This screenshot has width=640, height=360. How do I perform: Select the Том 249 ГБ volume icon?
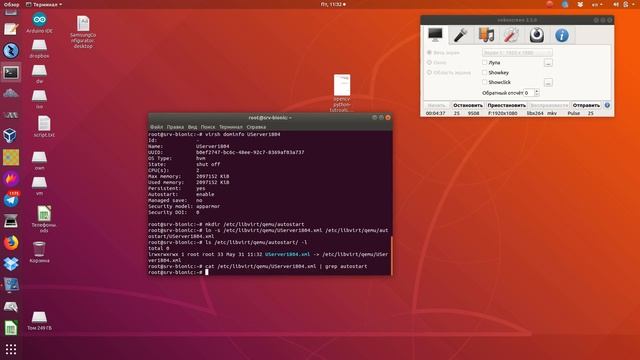(x=39, y=320)
